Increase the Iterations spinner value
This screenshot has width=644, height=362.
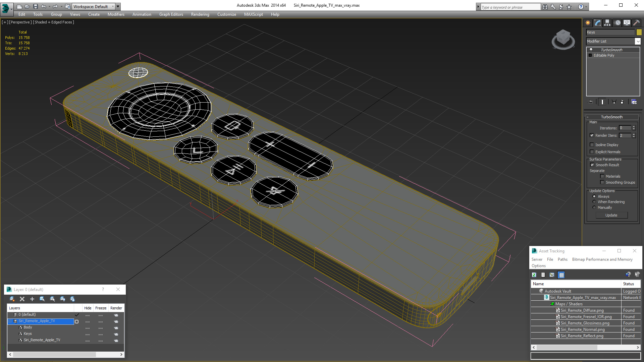tap(634, 127)
